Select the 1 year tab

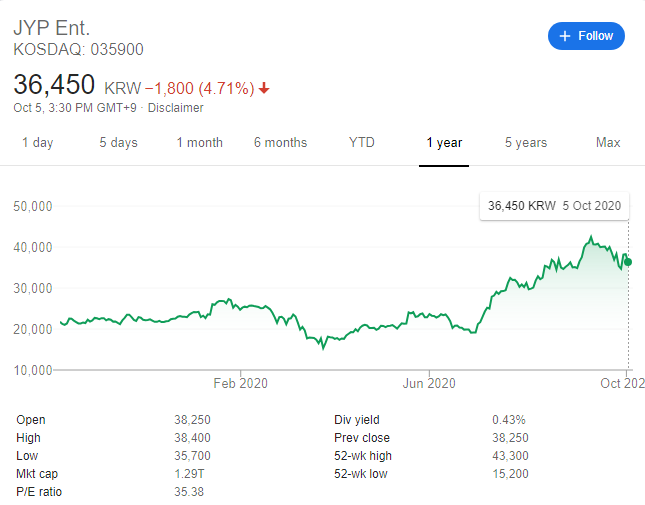point(444,143)
